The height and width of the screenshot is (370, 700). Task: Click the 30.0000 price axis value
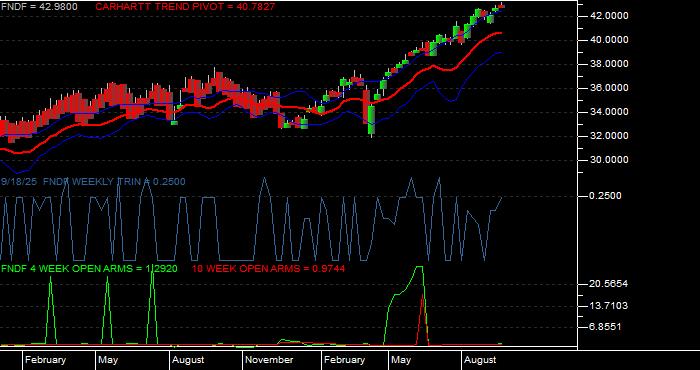609,160
